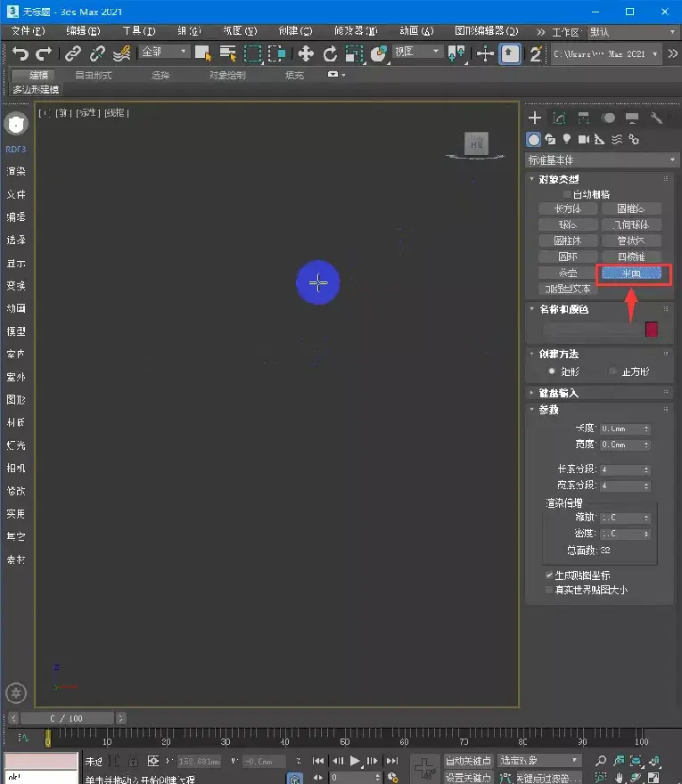Collapse the 参数 rollout
Viewport: 682px width, 784px height.
coord(548,409)
